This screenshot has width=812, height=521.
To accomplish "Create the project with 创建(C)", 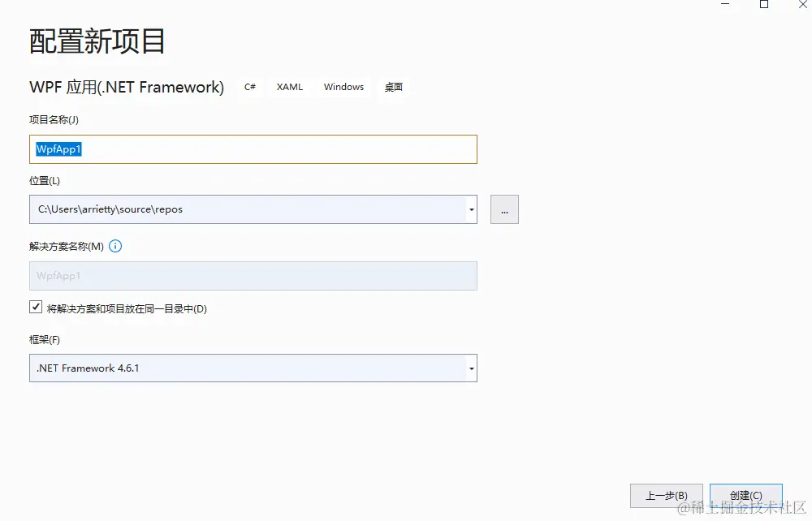I will 746,496.
